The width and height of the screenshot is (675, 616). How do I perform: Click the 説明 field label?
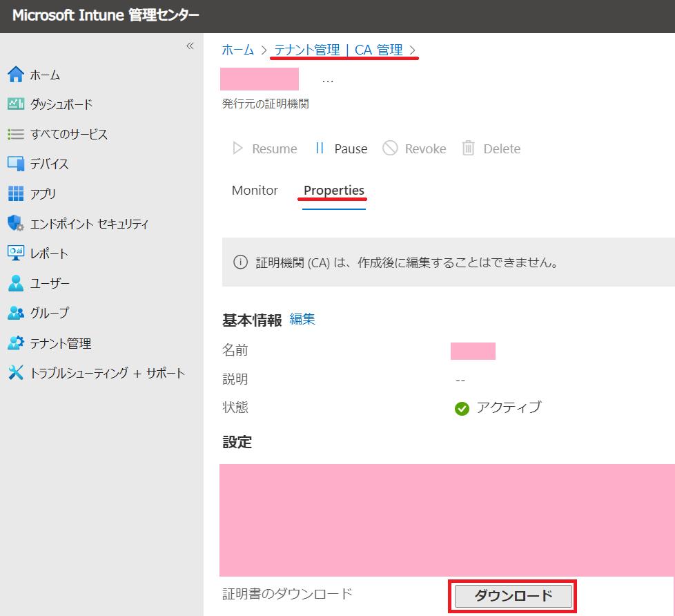click(235, 379)
